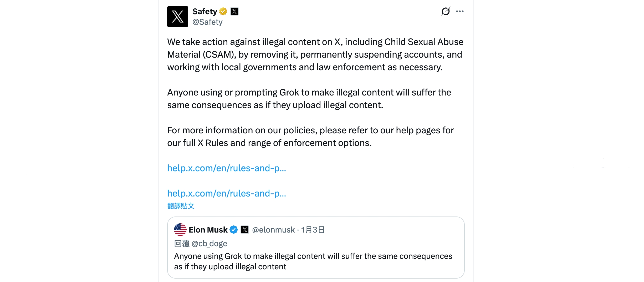Click the @Safety handle
644x282 pixels.
(x=207, y=22)
